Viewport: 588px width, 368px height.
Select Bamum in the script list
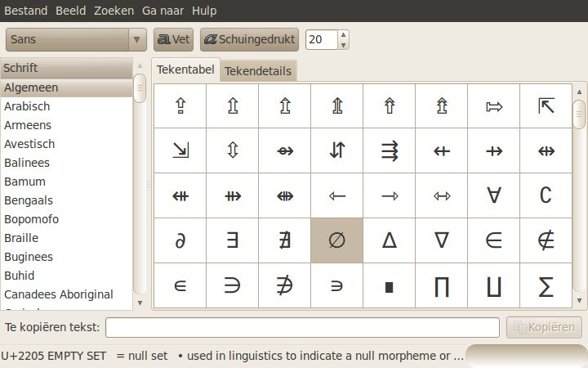click(x=66, y=182)
